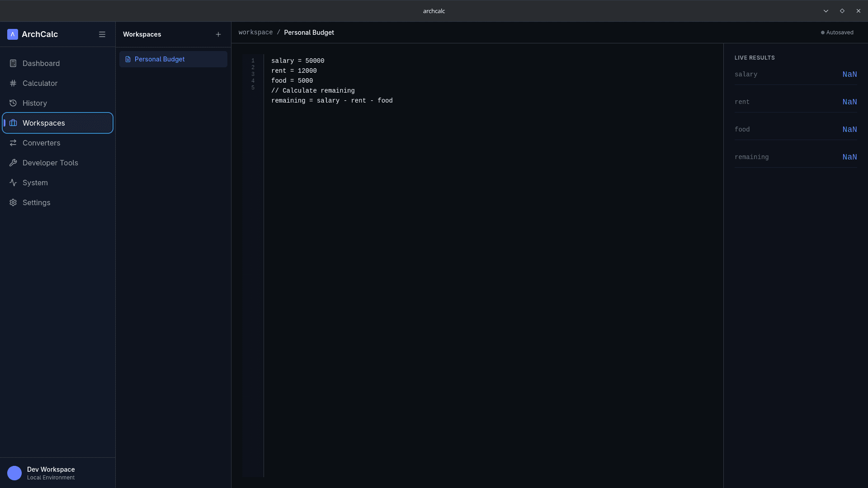Click the System activity pulse icon
Screen dimensions: 868x488
13,183
